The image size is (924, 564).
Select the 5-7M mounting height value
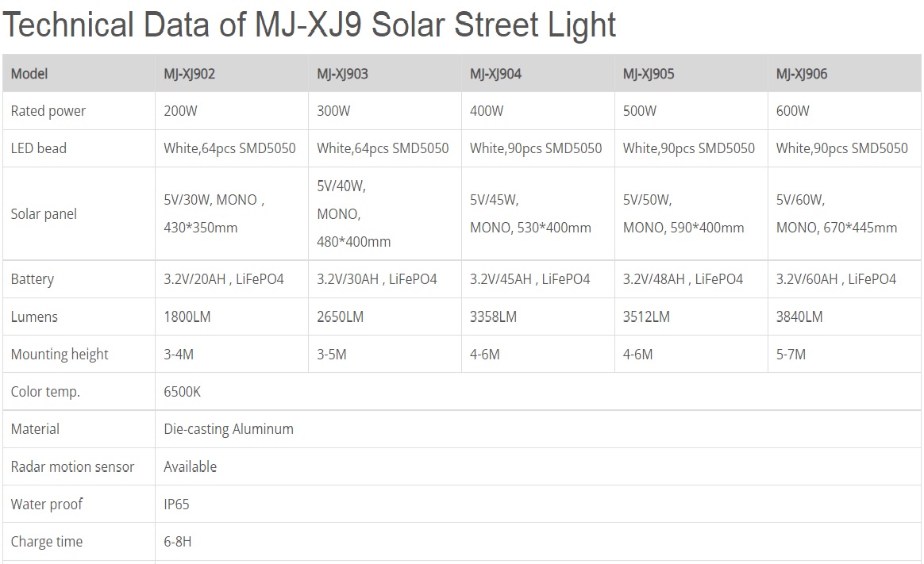click(x=791, y=354)
